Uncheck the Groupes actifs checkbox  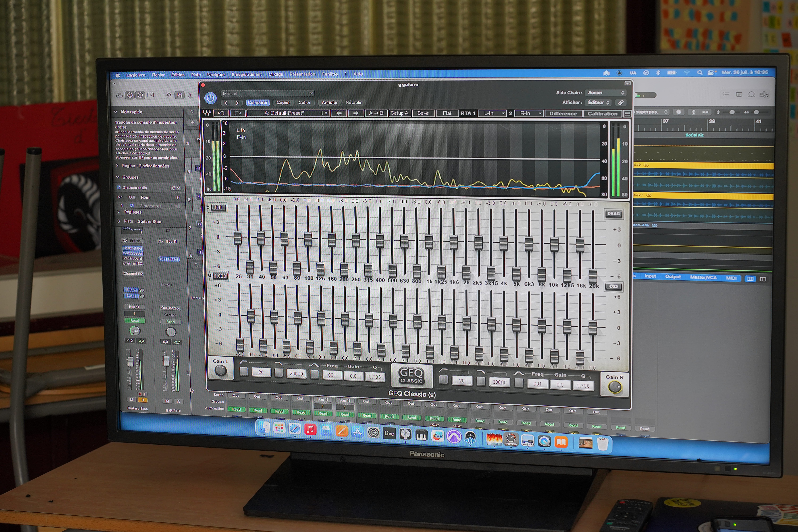click(119, 187)
